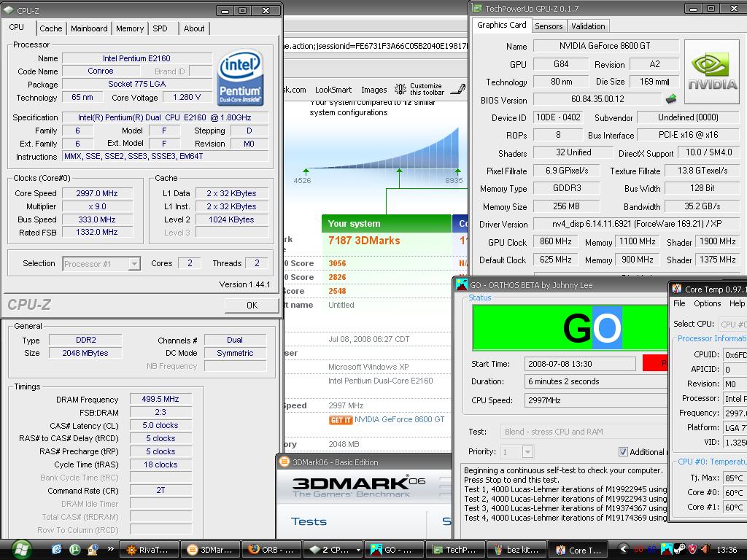Viewport: 747px width, 560px height.
Task: Switch to 3DMark taskbar button
Action: [210, 550]
